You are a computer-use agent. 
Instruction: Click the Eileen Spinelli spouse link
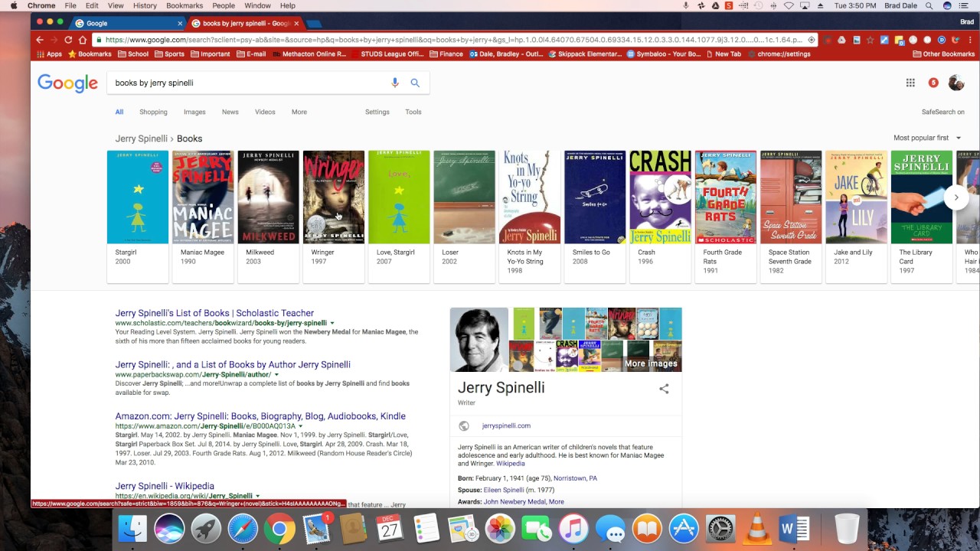click(504, 490)
